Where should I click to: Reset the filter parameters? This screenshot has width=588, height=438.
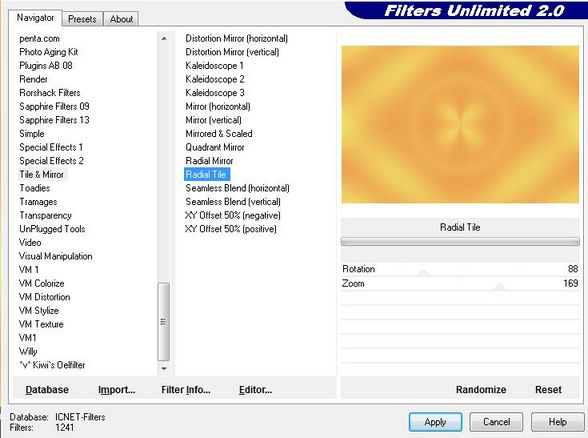click(x=548, y=390)
